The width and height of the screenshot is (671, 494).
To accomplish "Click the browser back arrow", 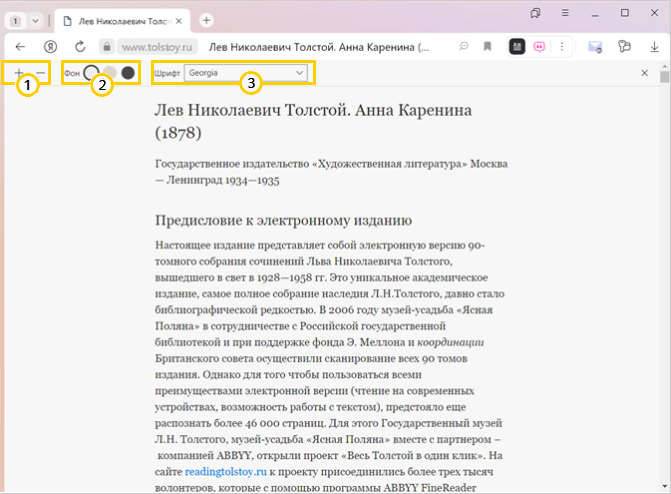I will point(20,46).
